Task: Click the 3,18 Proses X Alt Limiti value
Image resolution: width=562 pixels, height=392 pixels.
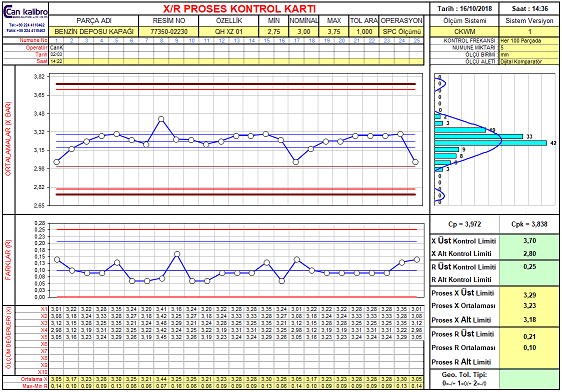Action: tap(529, 320)
